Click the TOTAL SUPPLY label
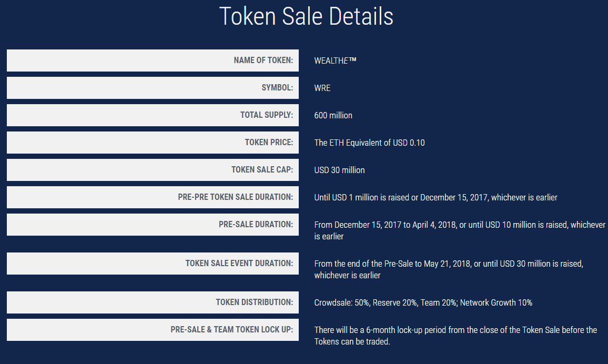 (267, 115)
